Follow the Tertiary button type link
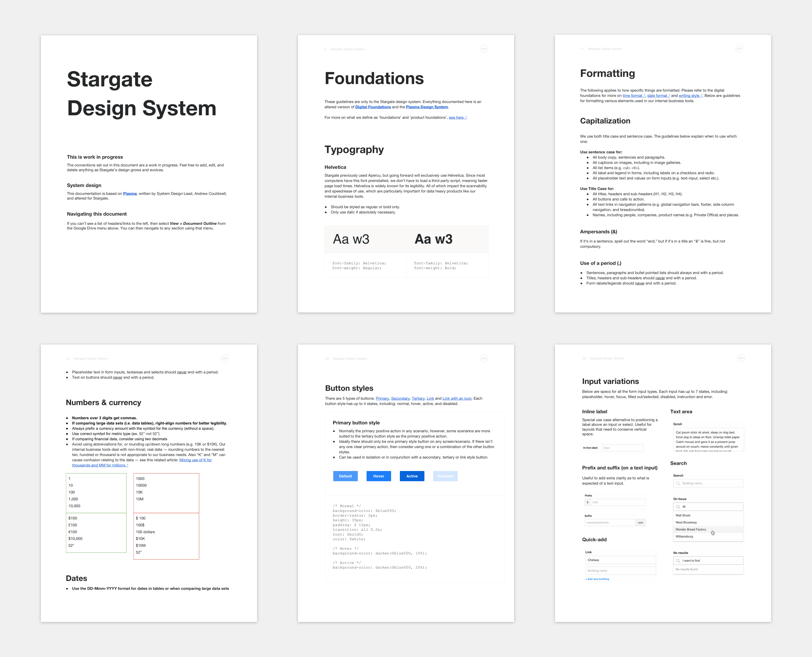 418,399
